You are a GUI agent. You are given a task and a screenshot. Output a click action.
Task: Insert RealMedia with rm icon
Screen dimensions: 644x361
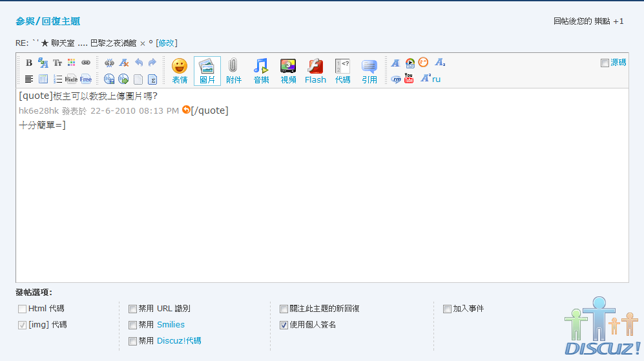coord(396,79)
